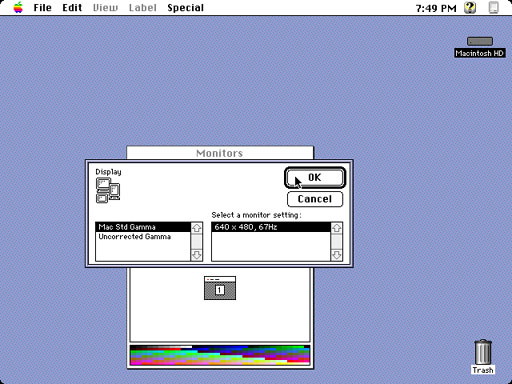Open the Special menu
512x384 pixels.
click(185, 7)
